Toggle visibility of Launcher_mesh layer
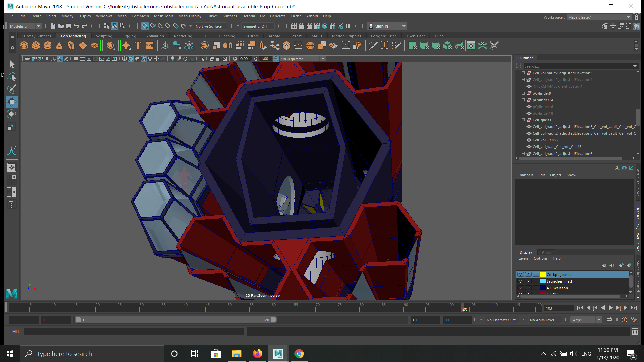 click(521, 281)
